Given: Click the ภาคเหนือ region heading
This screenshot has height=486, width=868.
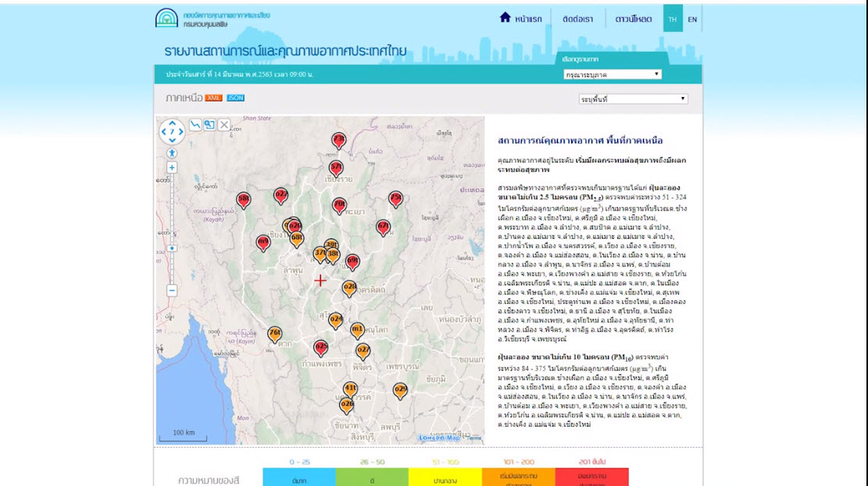Looking at the screenshot, I should (x=184, y=98).
